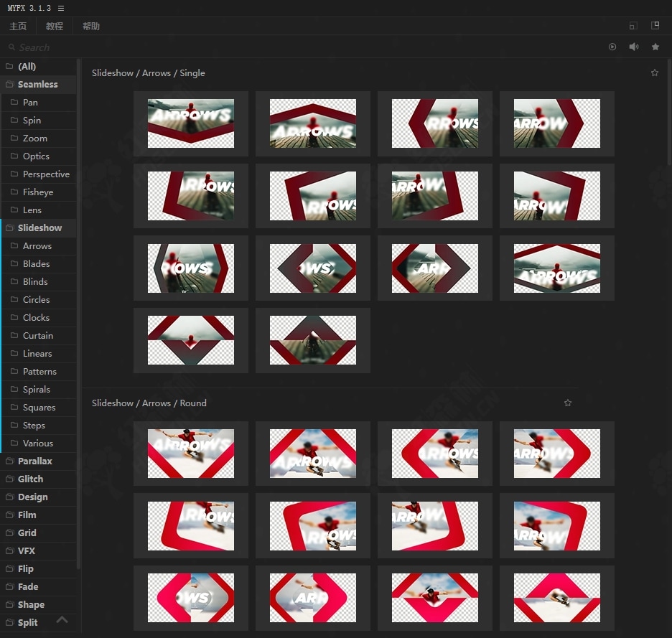Click the up chevron beside the Split category
672x638 pixels.
(62, 620)
